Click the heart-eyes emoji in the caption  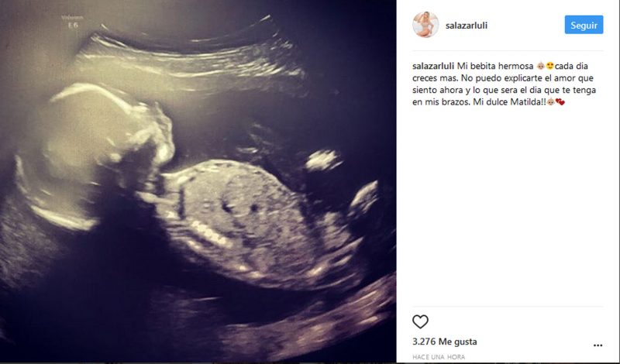pyautogui.click(x=549, y=67)
